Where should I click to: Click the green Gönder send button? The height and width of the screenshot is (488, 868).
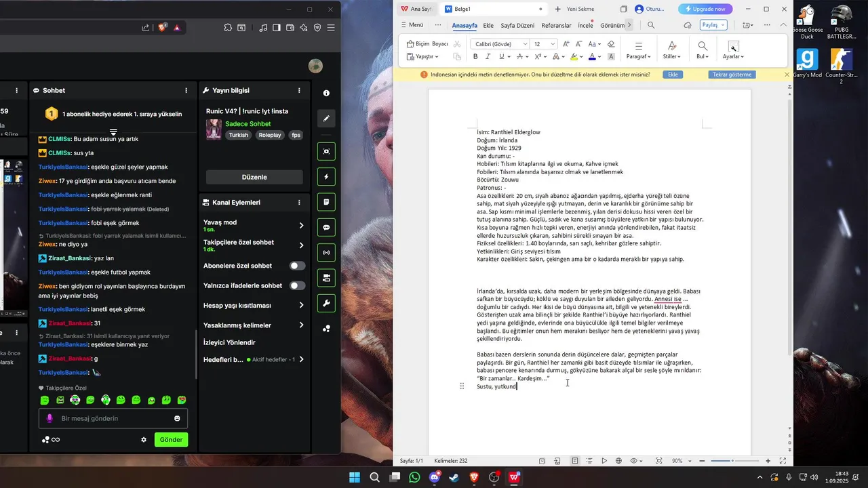[171, 439]
